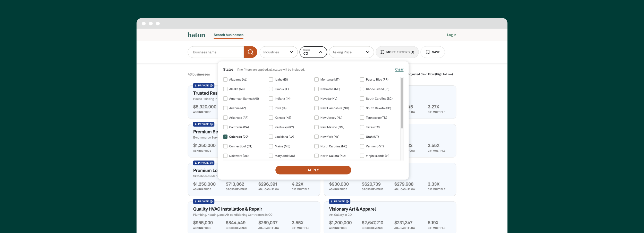Click the 43 businesses count text
This screenshot has height=233, width=644.
[x=199, y=74]
